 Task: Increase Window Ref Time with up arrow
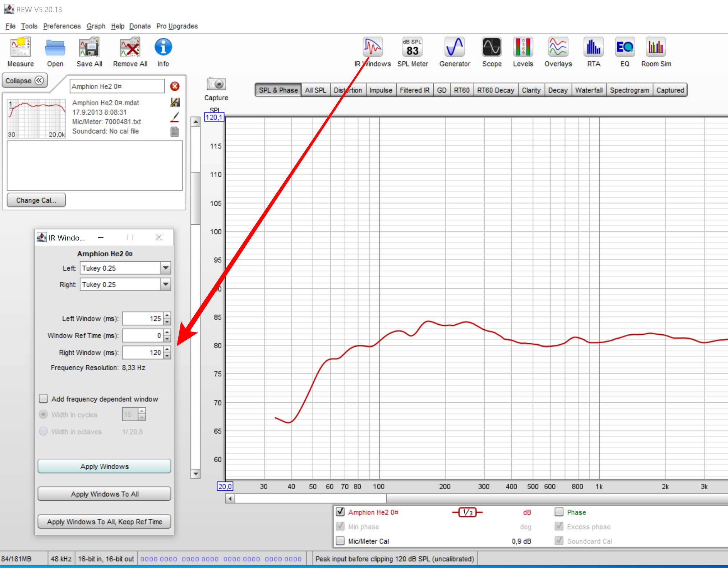[167, 332]
